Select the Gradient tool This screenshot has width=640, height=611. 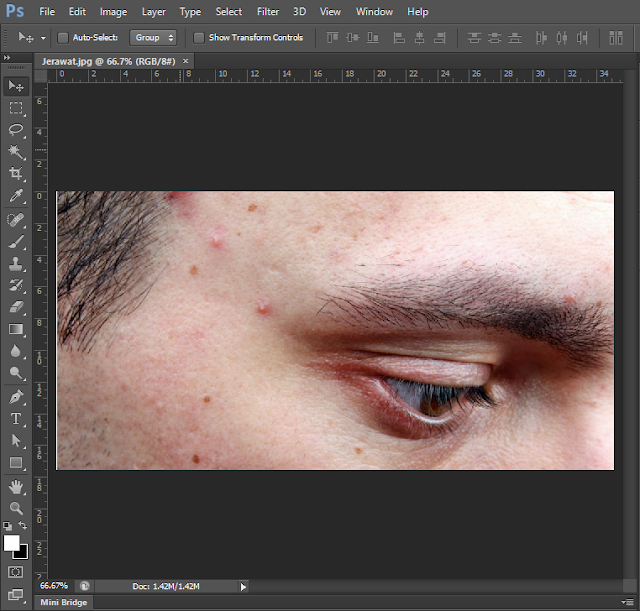[16, 329]
